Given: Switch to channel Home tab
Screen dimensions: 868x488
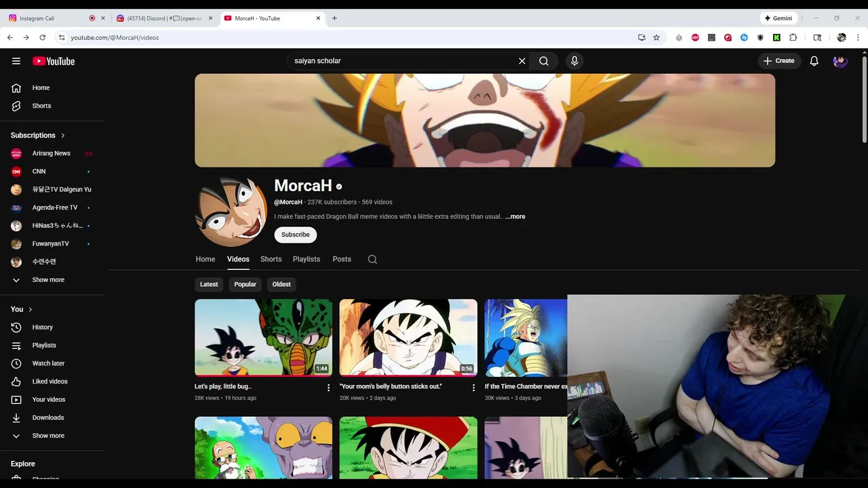Looking at the screenshot, I should click(205, 259).
